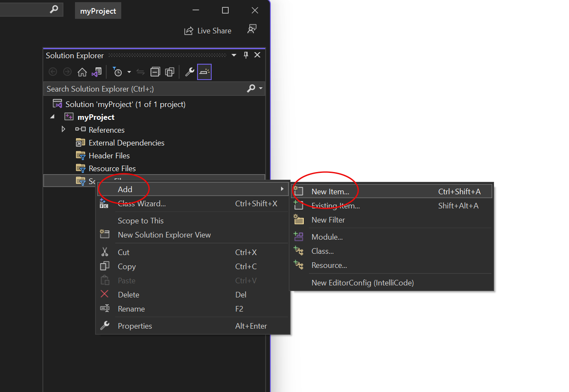
Task: Select Delete in the context menu
Action: pyautogui.click(x=192, y=295)
